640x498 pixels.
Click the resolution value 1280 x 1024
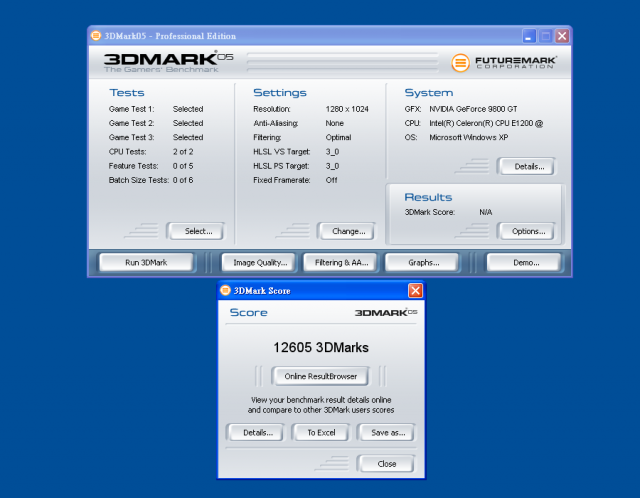pyautogui.click(x=347, y=109)
